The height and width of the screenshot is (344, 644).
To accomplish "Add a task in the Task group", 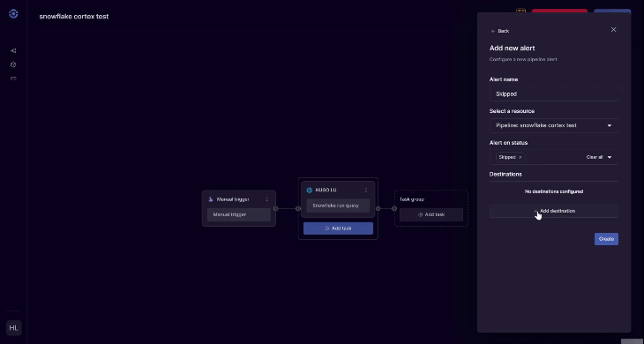I will point(431,214).
